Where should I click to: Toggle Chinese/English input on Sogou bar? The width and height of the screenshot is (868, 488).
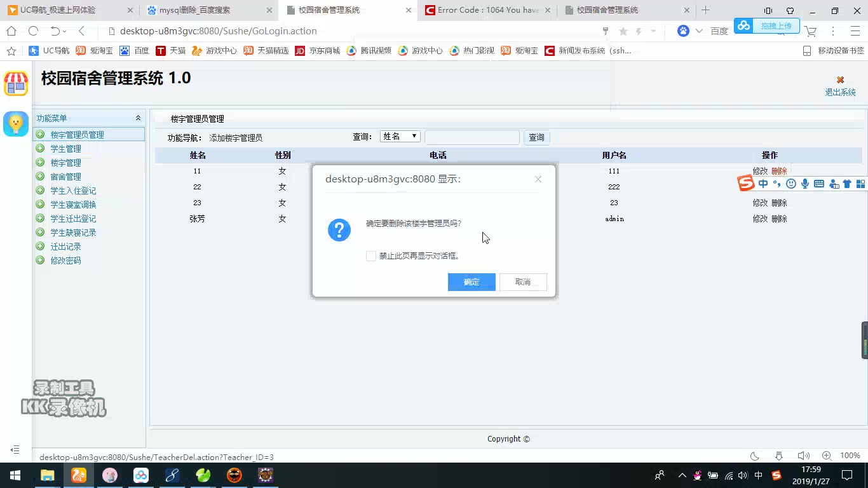point(763,183)
